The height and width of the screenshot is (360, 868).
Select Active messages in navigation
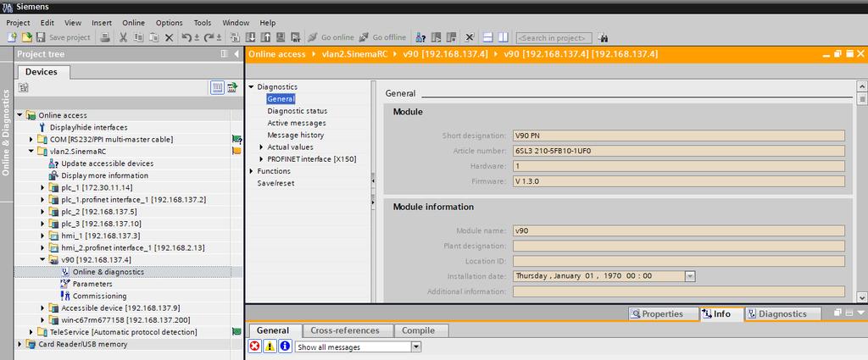297,123
